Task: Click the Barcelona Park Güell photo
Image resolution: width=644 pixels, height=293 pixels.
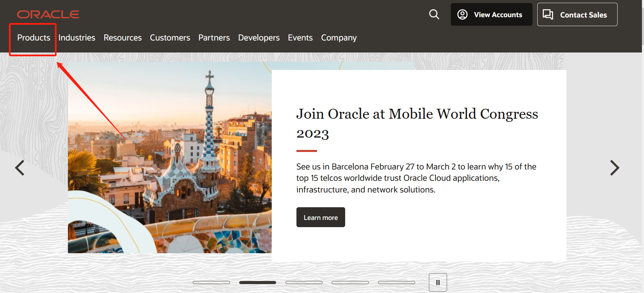Action: pyautogui.click(x=170, y=157)
